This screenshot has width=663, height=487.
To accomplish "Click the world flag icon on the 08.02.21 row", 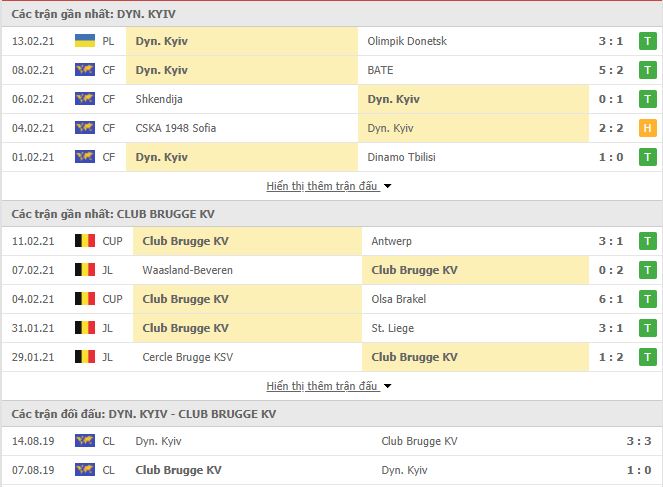I will 85,70.
